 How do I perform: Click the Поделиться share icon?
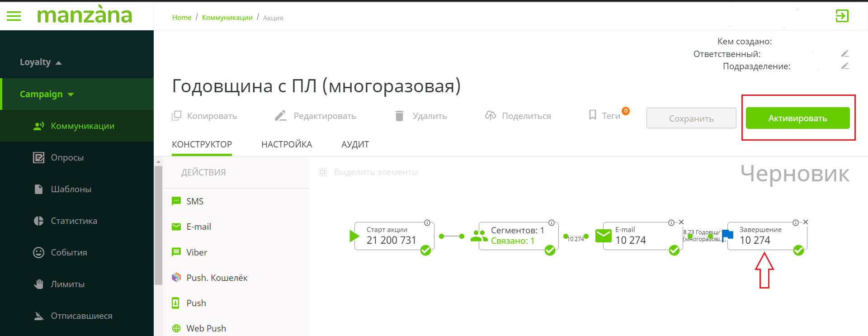490,115
